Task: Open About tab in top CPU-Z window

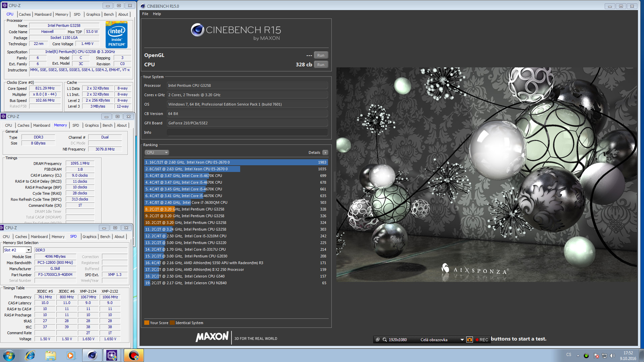Action: coord(123,14)
